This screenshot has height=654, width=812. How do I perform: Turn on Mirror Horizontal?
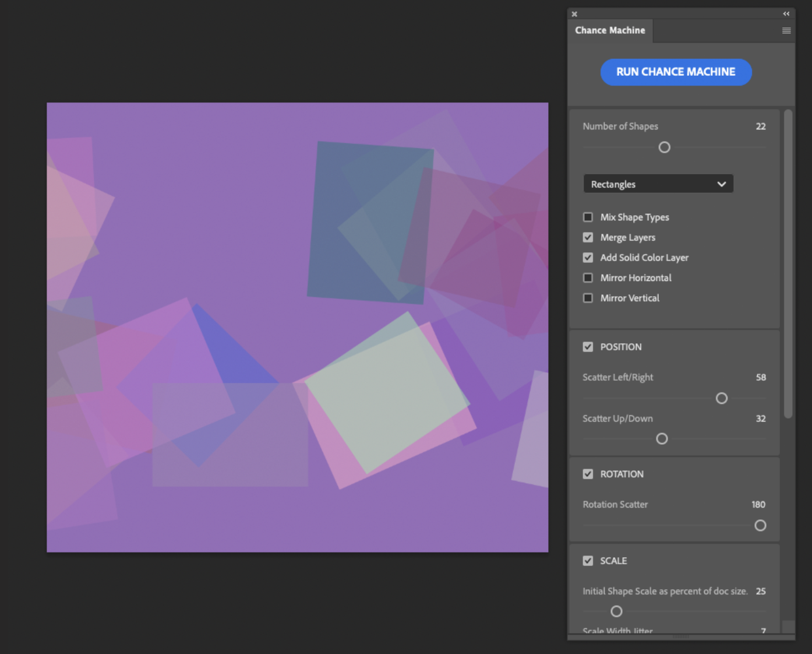588,278
